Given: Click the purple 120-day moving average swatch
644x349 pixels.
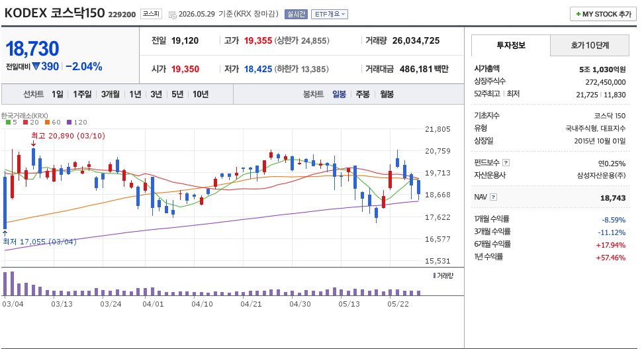Looking at the screenshot, I should (69, 123).
